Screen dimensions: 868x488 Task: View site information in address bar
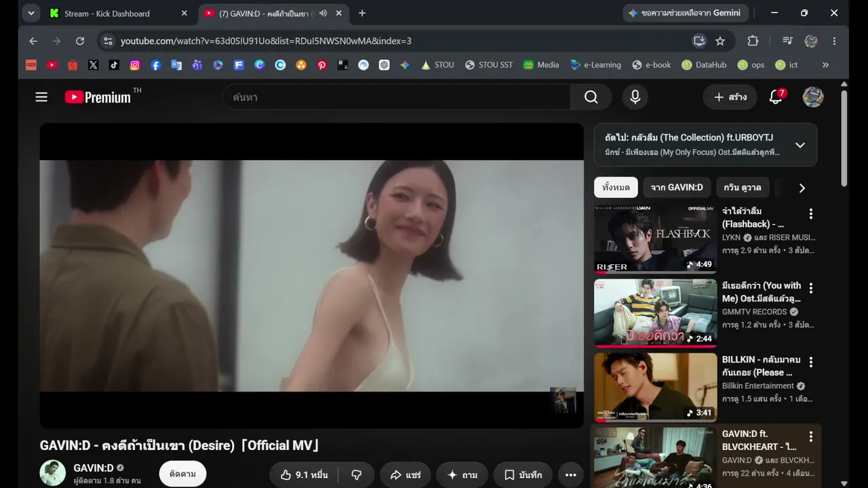coord(107,41)
